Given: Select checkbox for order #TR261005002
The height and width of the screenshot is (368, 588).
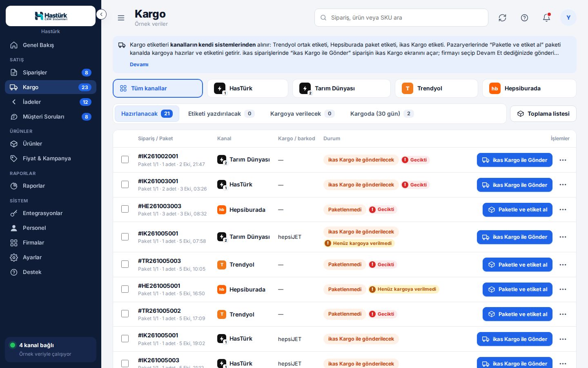Looking at the screenshot, I should pos(125,314).
